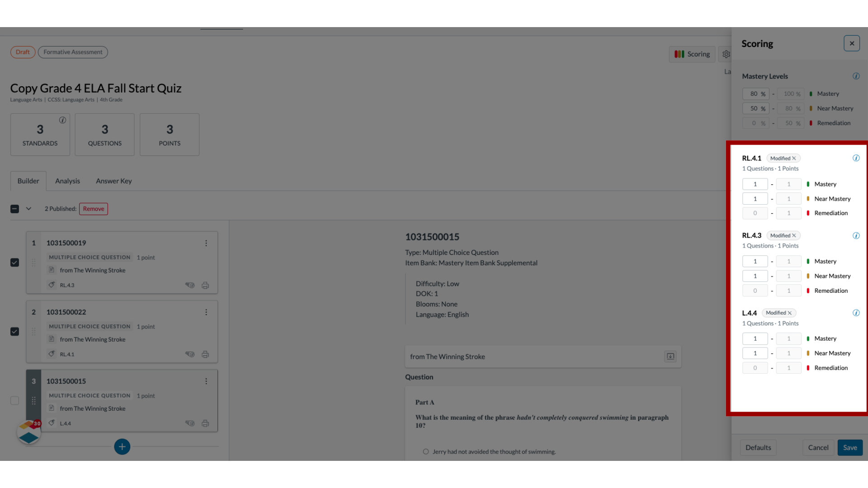Click the blue add question button
The height and width of the screenshot is (488, 868).
point(122,446)
